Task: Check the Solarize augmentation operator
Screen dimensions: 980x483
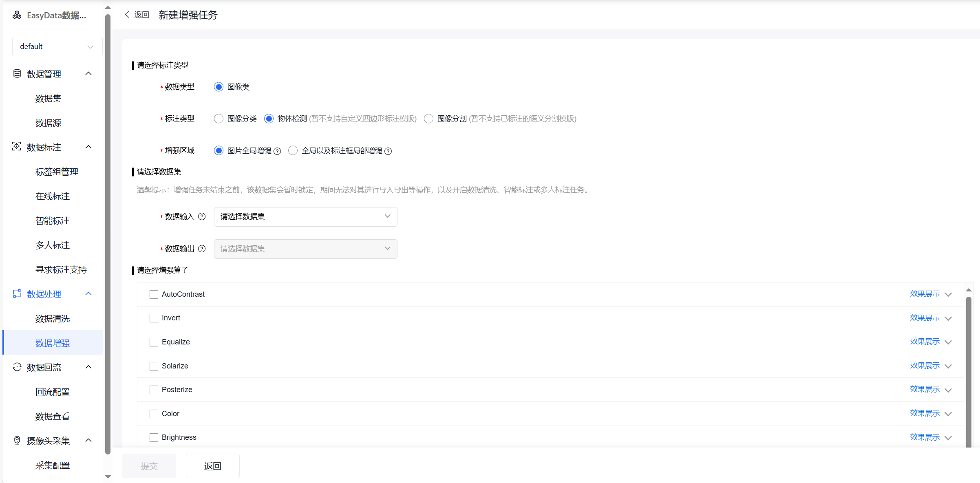Action: 154,366
